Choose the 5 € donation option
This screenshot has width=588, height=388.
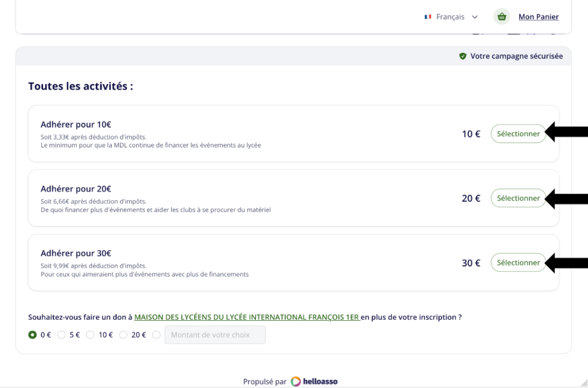(x=61, y=335)
